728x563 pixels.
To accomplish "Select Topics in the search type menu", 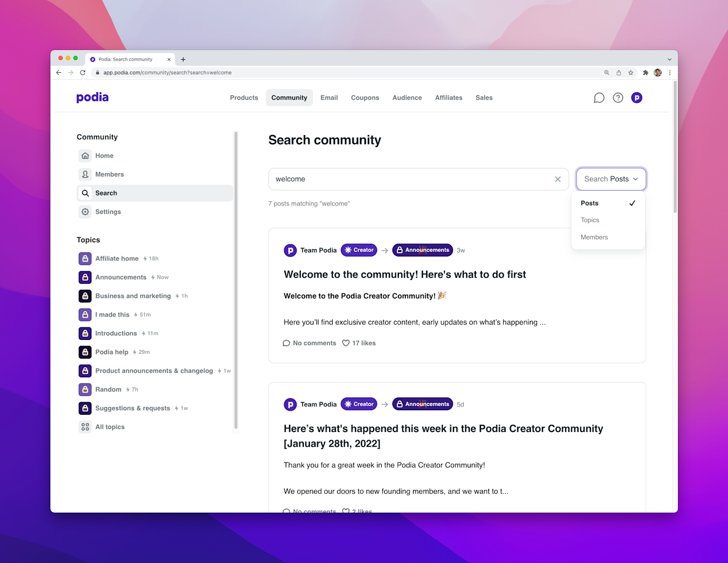I will click(x=608, y=220).
